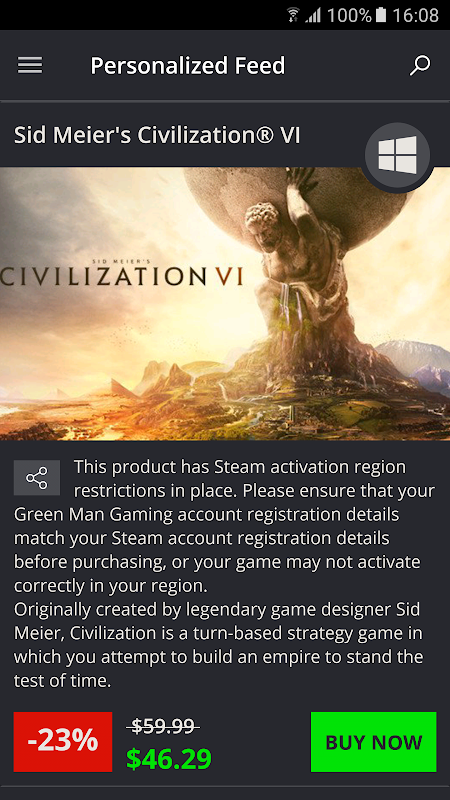
Task: Tap the search magnifier icon
Action: pos(420,66)
